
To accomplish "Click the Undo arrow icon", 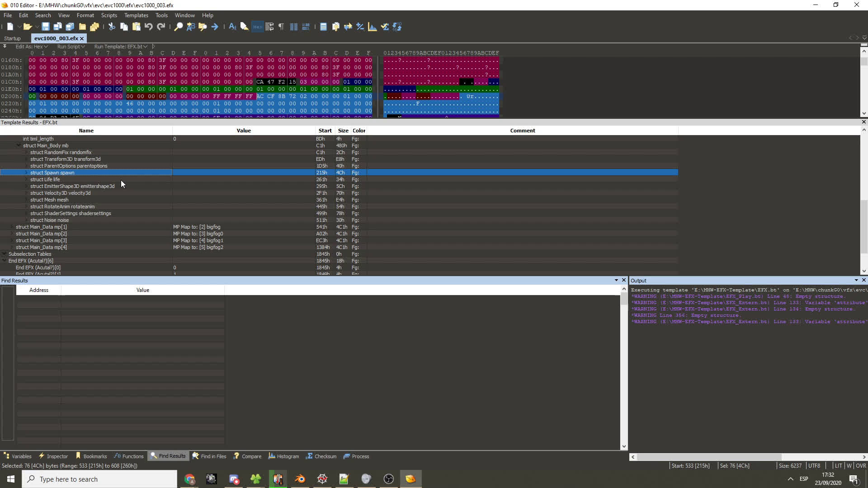I will [148, 27].
